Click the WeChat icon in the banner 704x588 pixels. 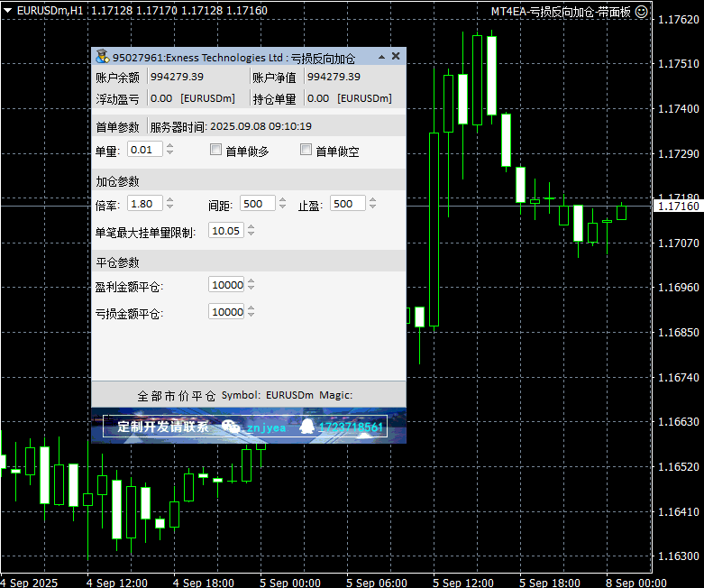point(232,427)
